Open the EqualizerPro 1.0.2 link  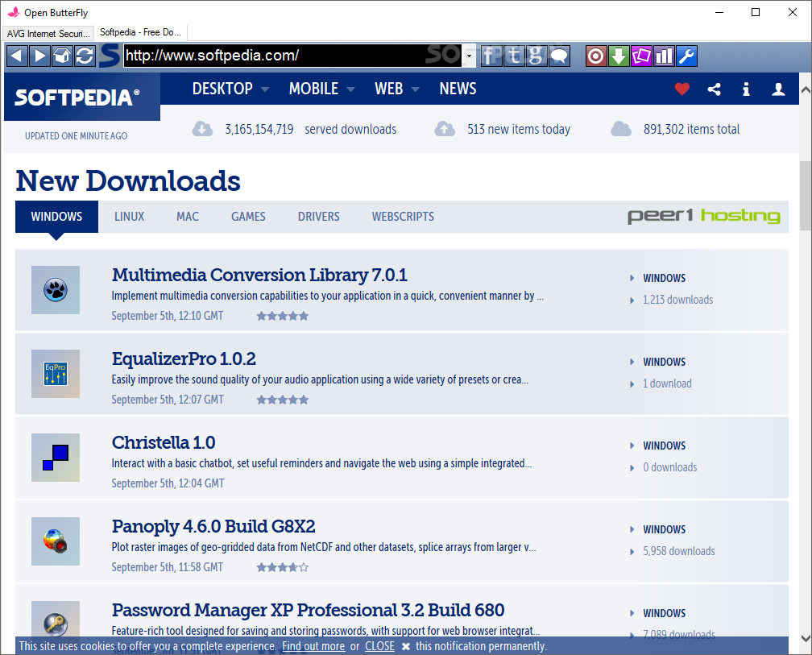click(184, 359)
